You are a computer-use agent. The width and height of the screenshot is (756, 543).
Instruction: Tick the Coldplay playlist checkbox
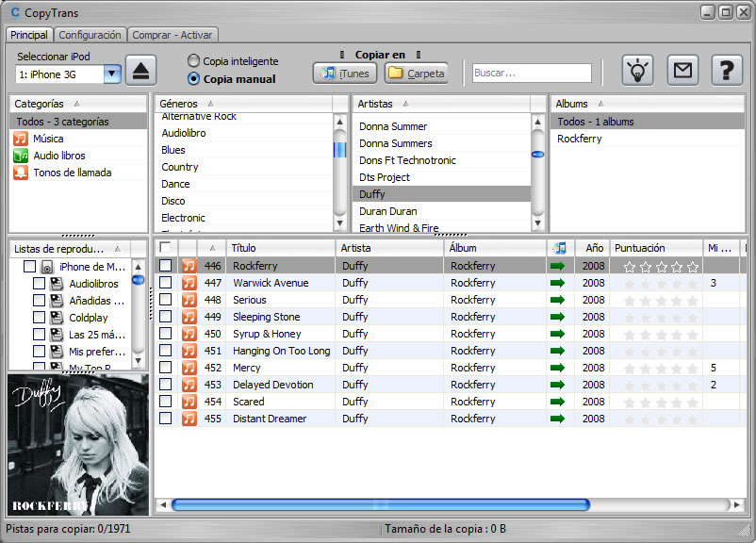click(39, 318)
